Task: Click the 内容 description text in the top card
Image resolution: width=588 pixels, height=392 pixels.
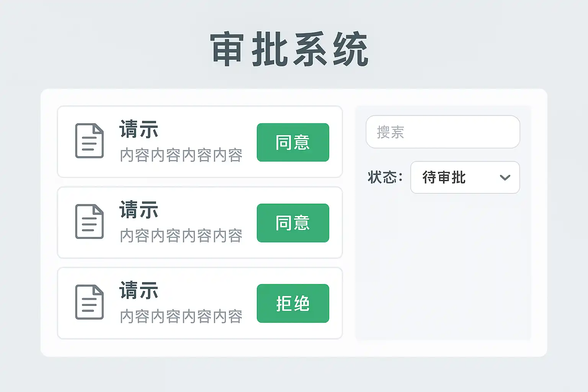Action: [181, 155]
